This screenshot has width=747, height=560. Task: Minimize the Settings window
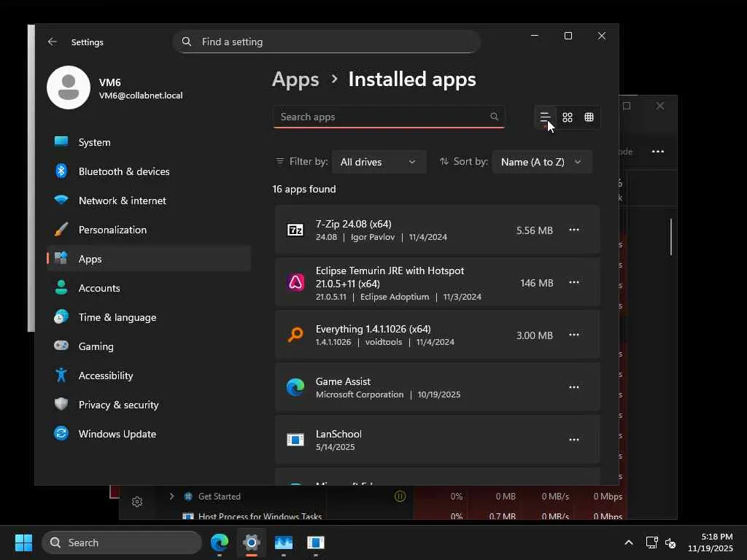pos(535,36)
